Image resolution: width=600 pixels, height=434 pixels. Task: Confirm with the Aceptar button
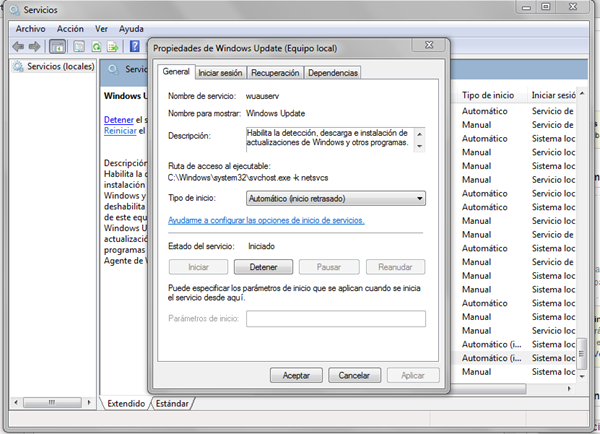coord(296,375)
